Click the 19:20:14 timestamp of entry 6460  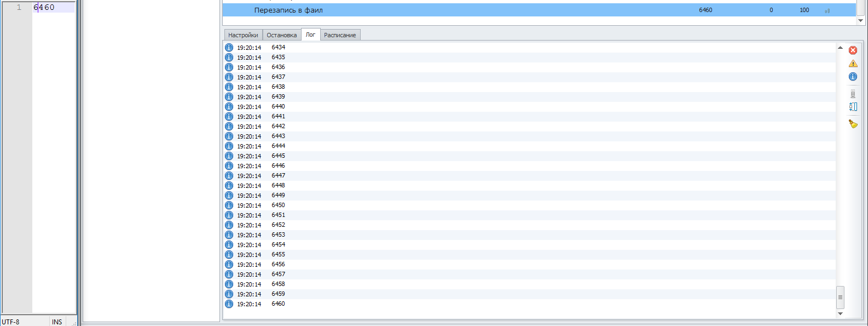pos(249,304)
